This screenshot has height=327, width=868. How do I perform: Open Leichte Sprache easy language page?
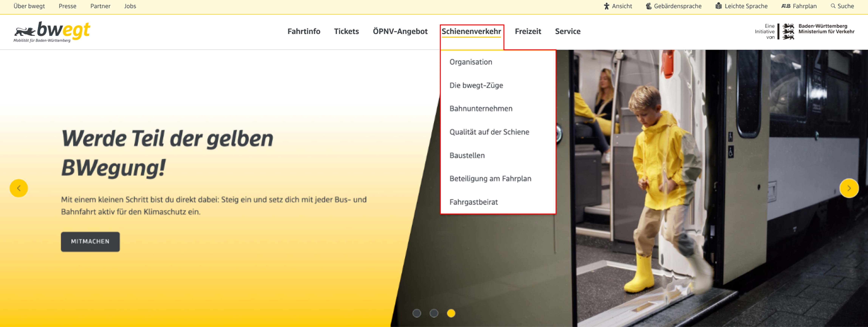741,6
